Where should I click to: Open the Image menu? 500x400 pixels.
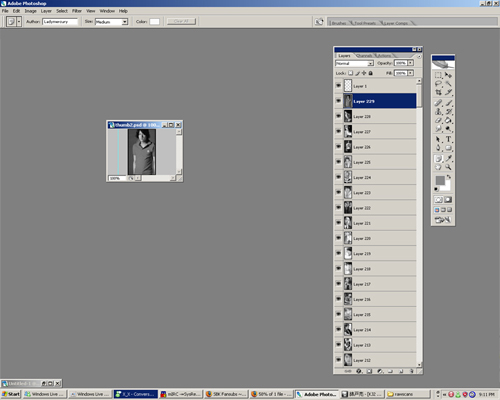pos(30,11)
